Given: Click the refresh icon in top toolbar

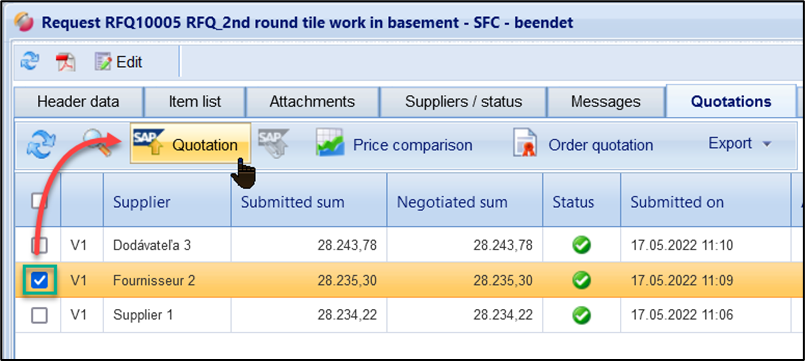Looking at the screenshot, I should pyautogui.click(x=29, y=62).
